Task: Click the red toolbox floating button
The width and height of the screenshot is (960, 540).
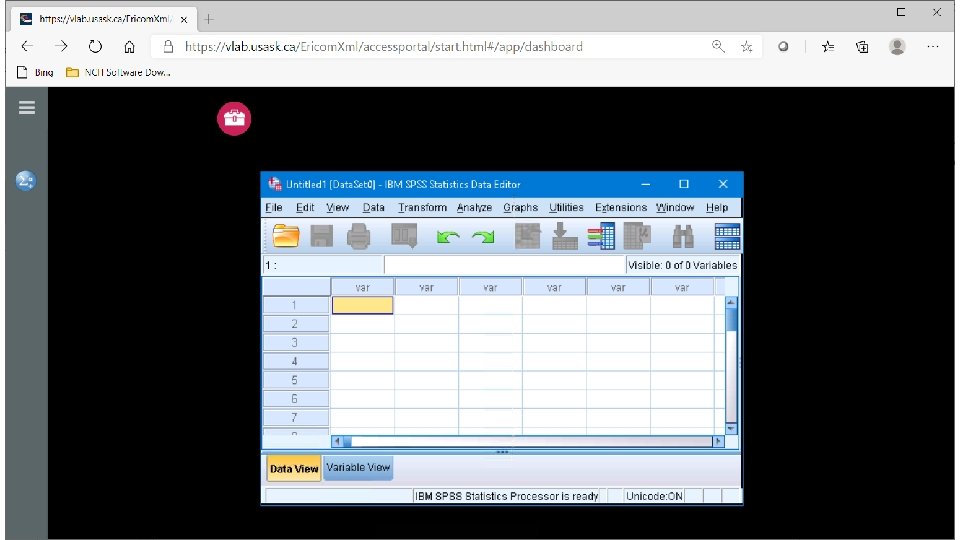Action: click(x=234, y=119)
